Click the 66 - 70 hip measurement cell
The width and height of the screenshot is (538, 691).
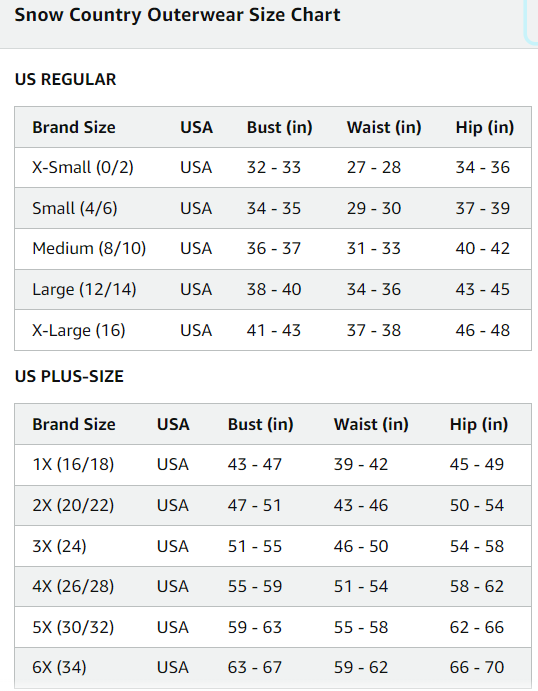pyautogui.click(x=477, y=667)
